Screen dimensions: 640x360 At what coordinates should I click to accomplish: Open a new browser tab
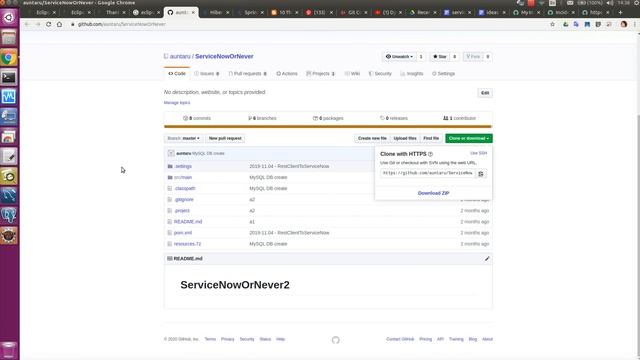tap(620, 13)
